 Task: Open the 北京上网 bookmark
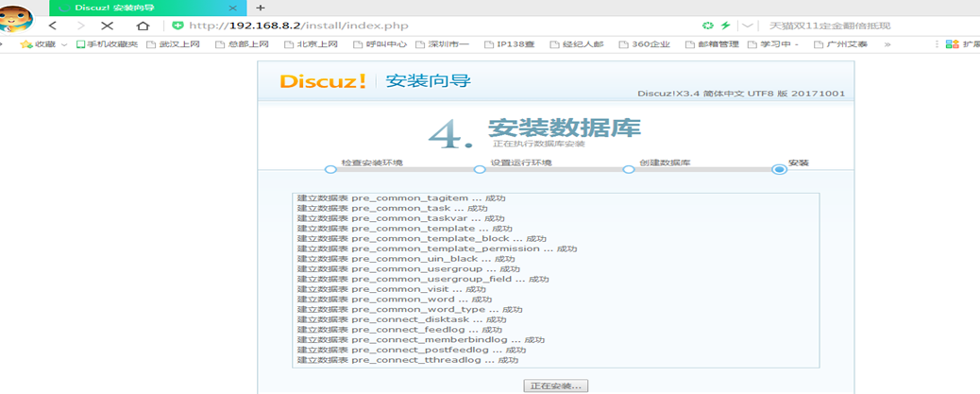[311, 43]
